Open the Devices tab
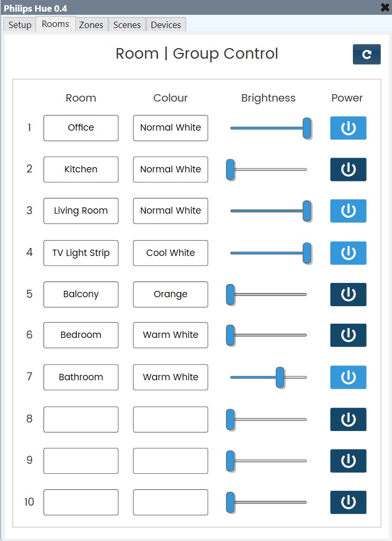The height and width of the screenshot is (541, 392). click(x=166, y=24)
